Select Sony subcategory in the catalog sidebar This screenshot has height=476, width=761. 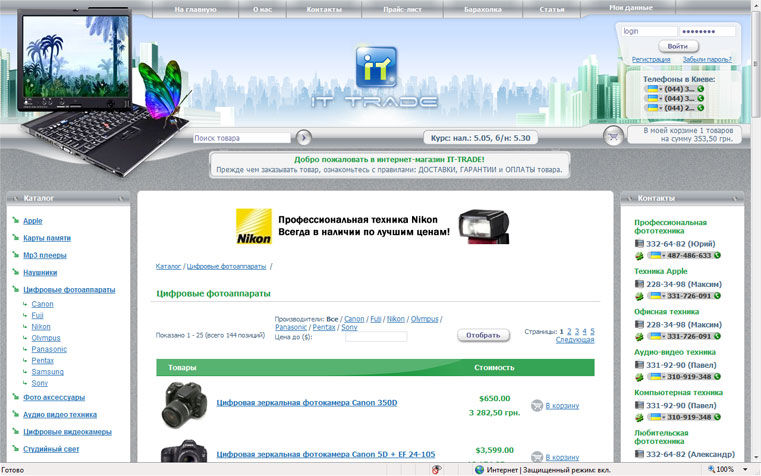coord(39,383)
